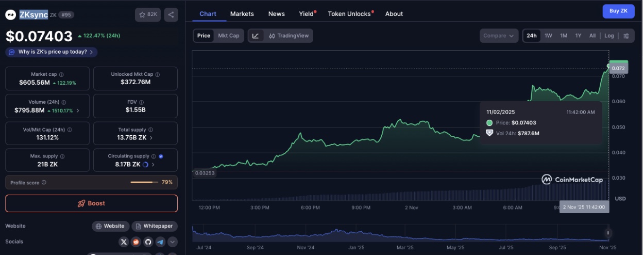644x255 pixels.
Task: Click the $372.76M unlocked market cap value
Action: pyautogui.click(x=135, y=82)
